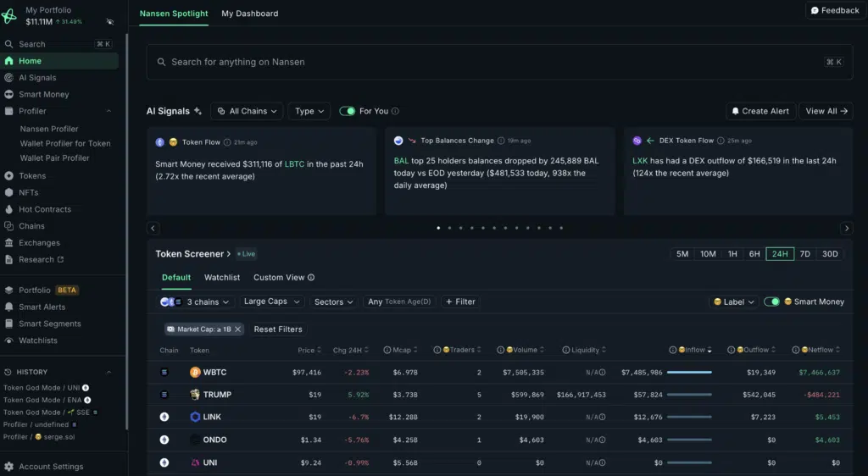Select the second carousel pagination dot

tap(449, 228)
